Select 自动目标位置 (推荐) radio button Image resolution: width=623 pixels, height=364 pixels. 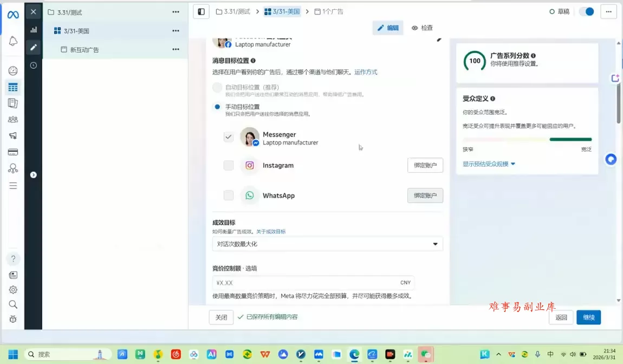point(217,87)
